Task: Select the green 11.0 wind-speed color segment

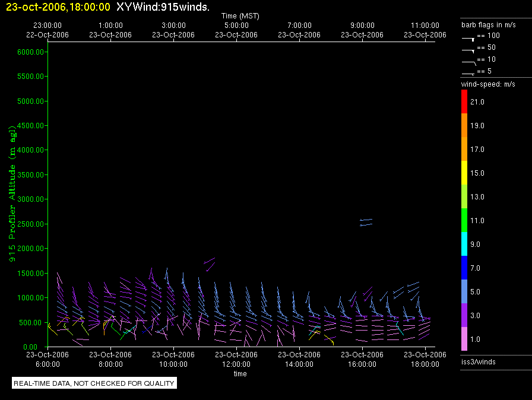Action: pos(464,220)
